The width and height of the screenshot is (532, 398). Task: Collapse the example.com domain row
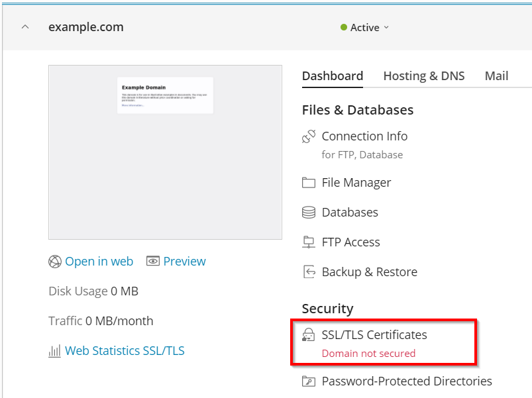pyautogui.click(x=25, y=27)
